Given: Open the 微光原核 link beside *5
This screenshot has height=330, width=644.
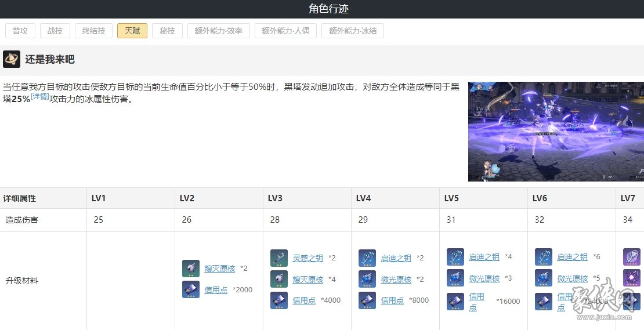Looking at the screenshot, I should pyautogui.click(x=572, y=278).
